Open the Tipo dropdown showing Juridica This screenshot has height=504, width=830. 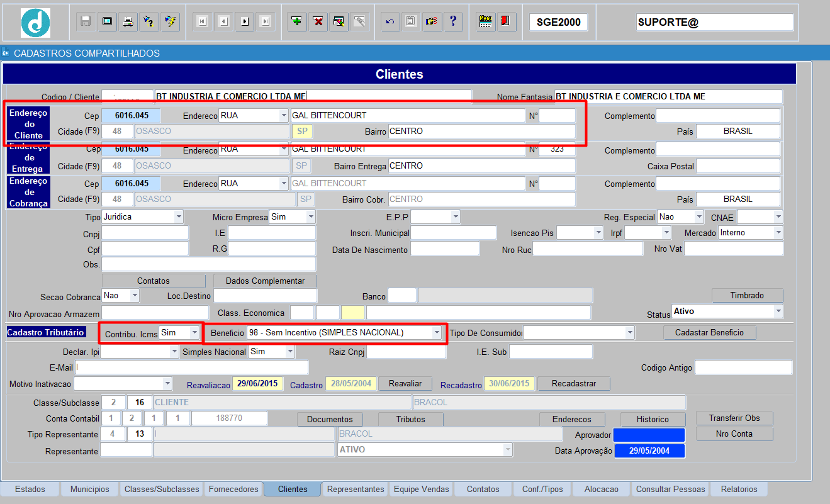[x=179, y=217]
